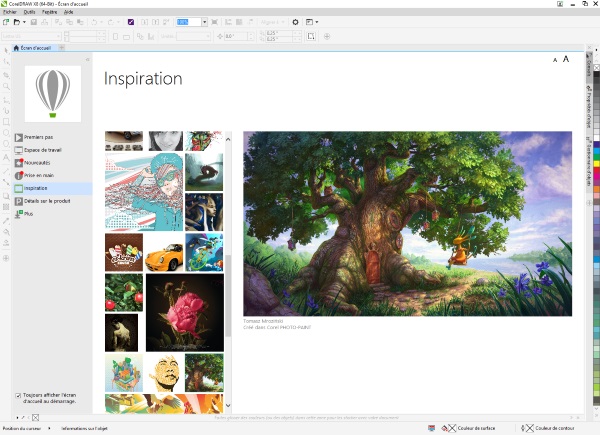Click the gallery scroll-up arrow
This screenshot has height=435, width=600.
(x=228, y=139)
